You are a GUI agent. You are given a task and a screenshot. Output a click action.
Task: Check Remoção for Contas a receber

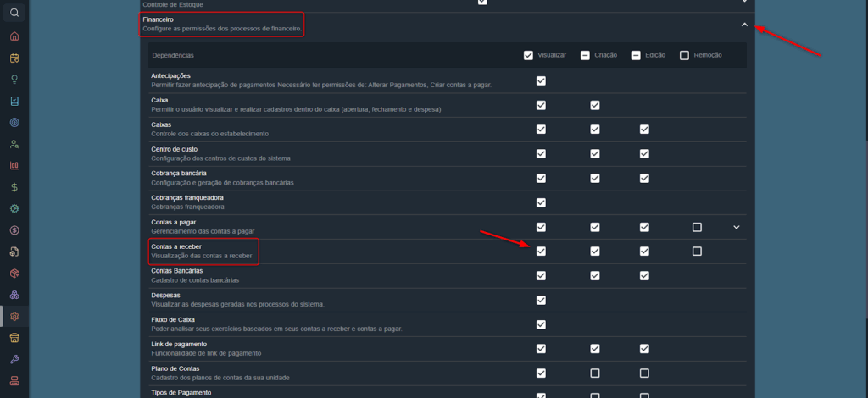[697, 251]
